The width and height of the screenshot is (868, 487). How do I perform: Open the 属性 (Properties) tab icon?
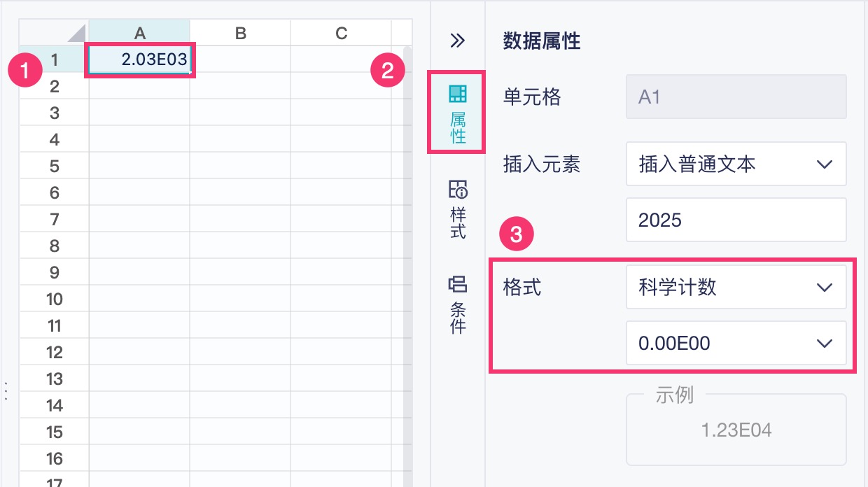(x=458, y=112)
